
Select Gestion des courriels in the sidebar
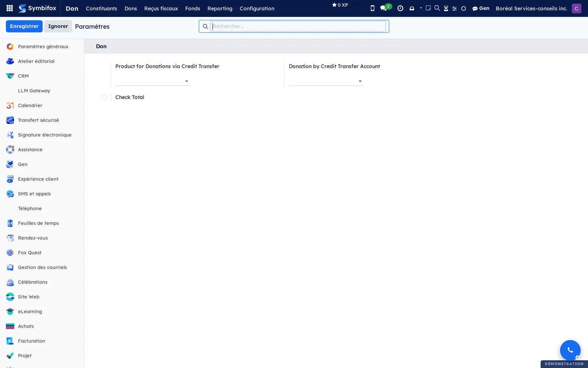coord(42,267)
